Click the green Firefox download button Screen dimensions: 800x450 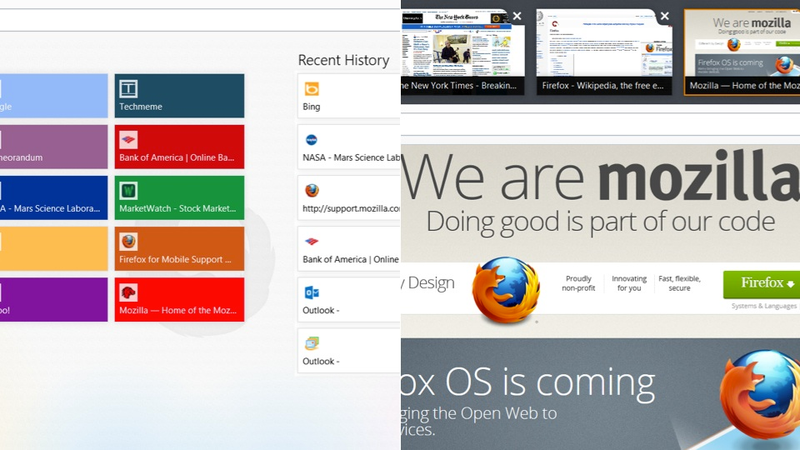[x=761, y=284]
